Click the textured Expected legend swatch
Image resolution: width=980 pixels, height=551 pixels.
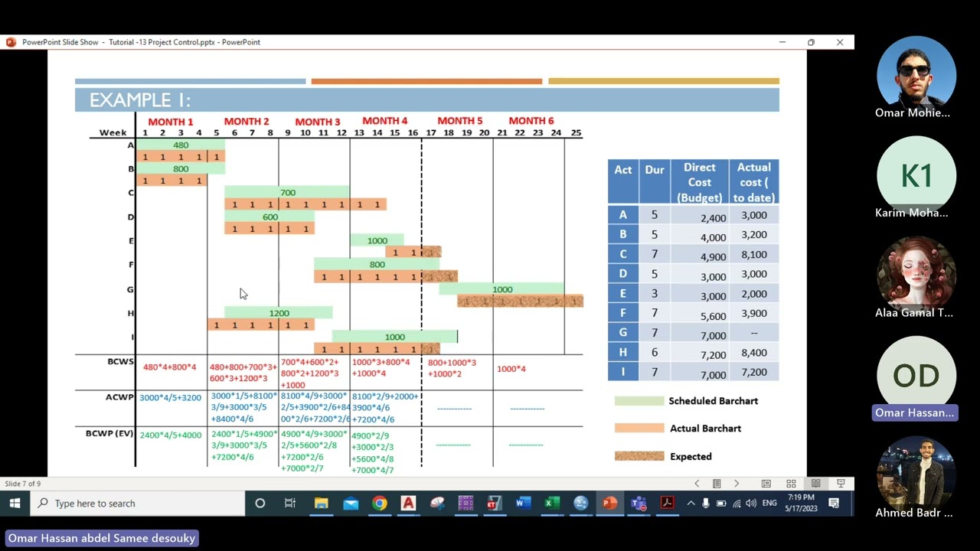click(639, 455)
